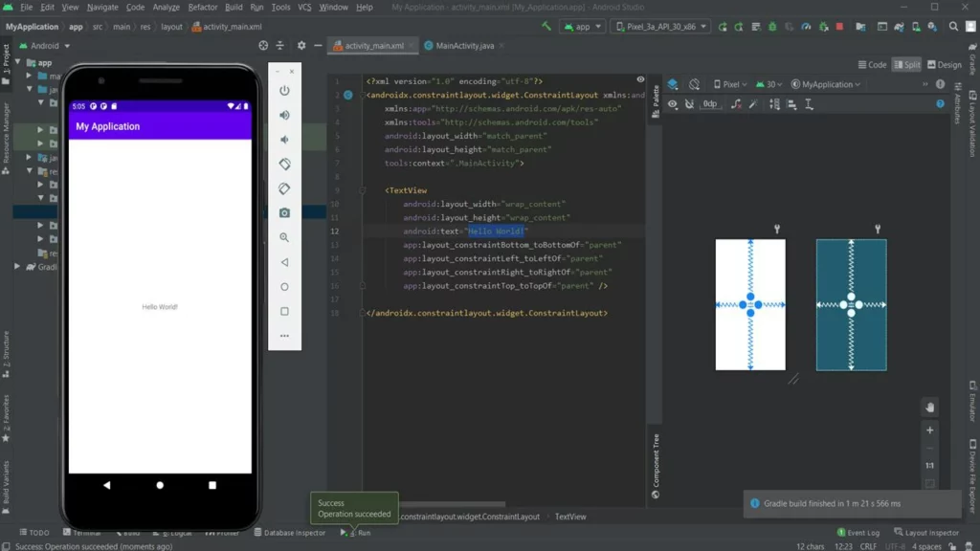Open Search Everywhere with the magnifier icon
Viewport: 980px width, 551px height.
click(x=953, y=27)
